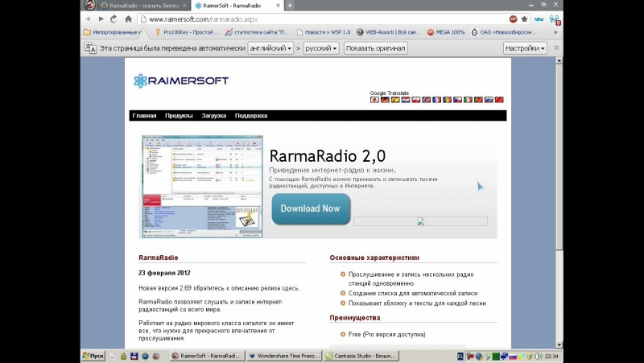Viewport: 644px width, 363px height.
Task: Click the Download Now button
Action: (x=311, y=208)
